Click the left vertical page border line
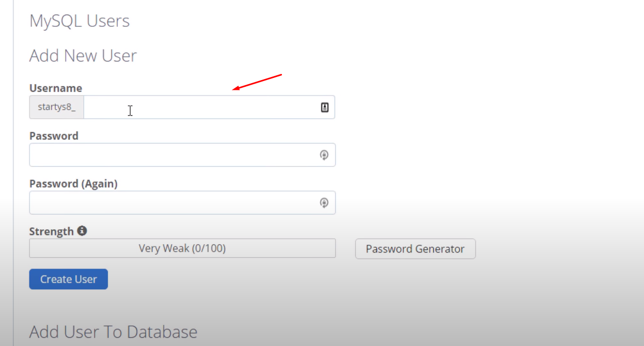The image size is (644, 346). coord(13,173)
